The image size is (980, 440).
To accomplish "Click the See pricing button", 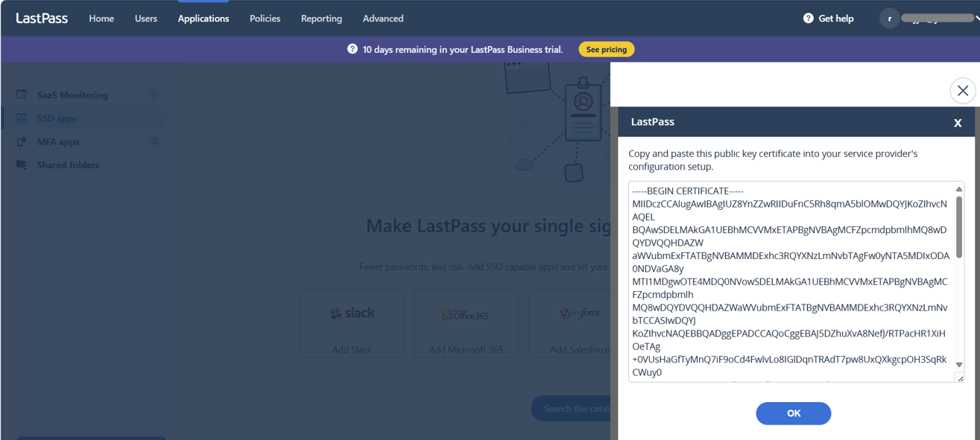I will pyautogui.click(x=607, y=49).
